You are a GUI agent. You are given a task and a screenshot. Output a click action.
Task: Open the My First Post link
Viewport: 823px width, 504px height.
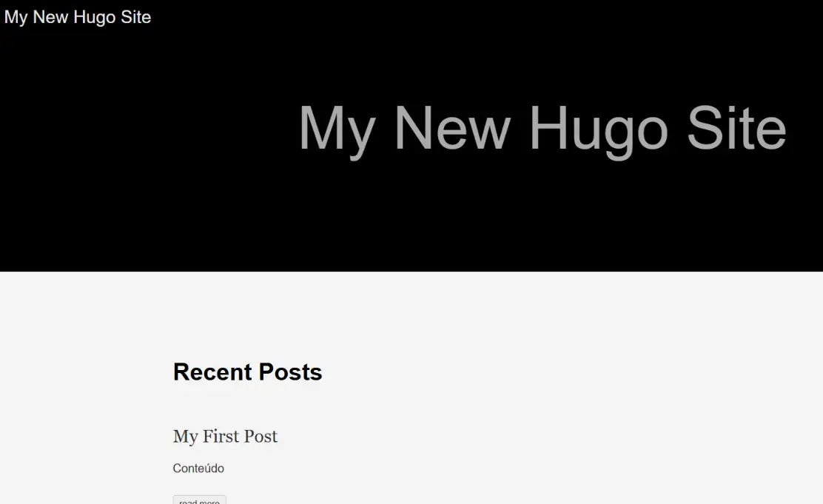(225, 436)
